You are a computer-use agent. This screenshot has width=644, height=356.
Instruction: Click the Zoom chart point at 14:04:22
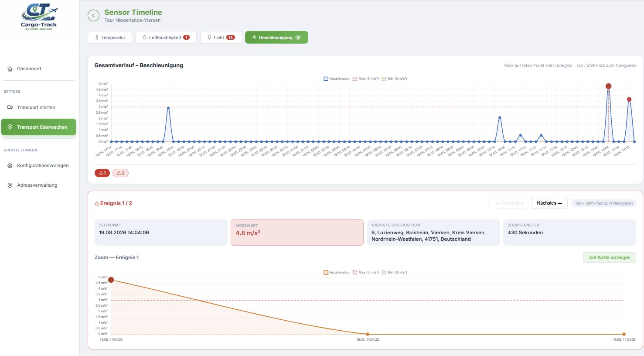[368, 334]
